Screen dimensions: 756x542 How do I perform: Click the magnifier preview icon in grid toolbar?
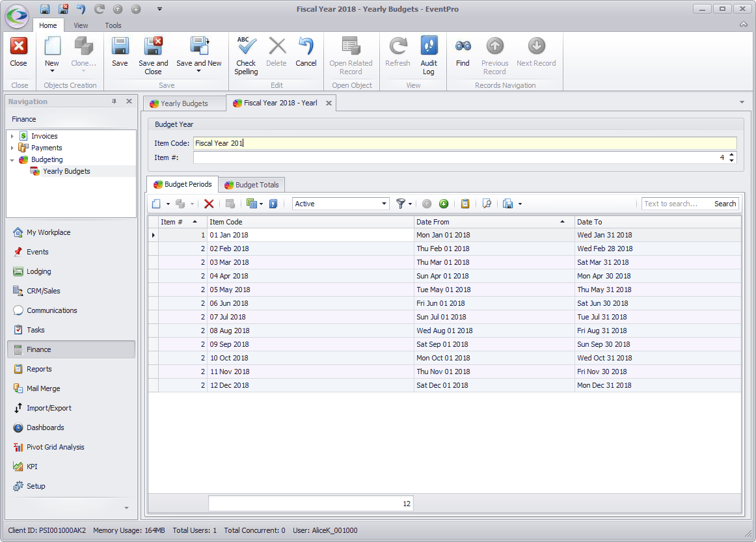pos(487,204)
